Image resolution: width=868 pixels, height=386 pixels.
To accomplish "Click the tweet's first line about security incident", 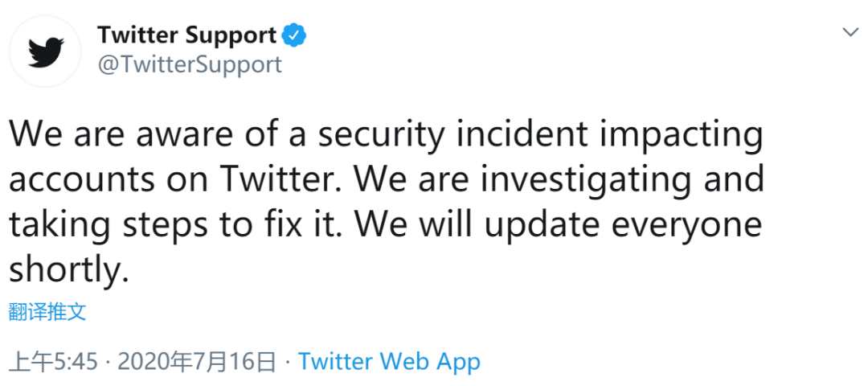I will (x=386, y=136).
